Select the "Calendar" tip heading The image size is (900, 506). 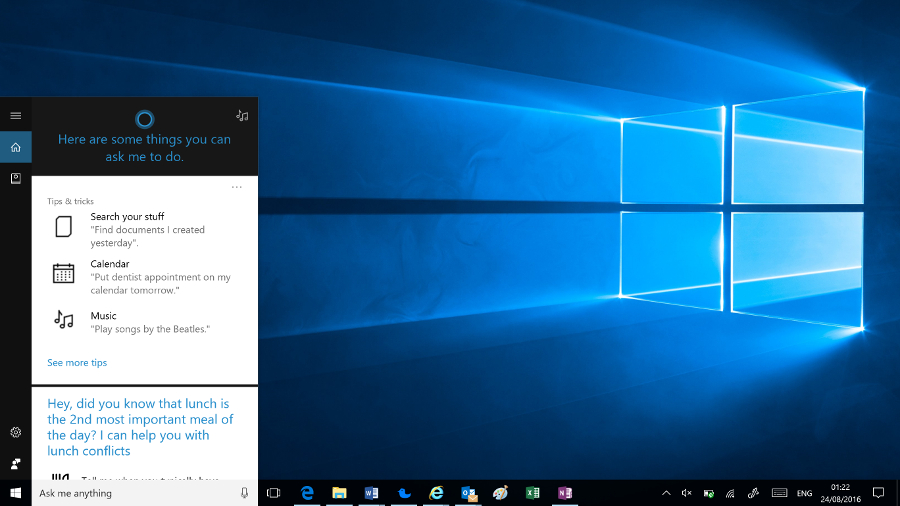pos(110,264)
